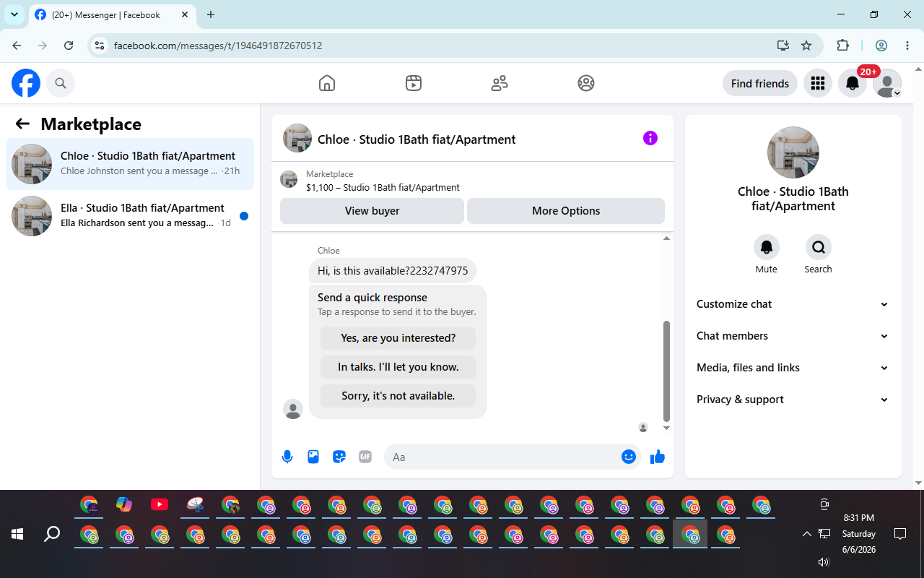924x578 pixels.
Task: Click scroll-down arrow of chat area
Action: (666, 428)
